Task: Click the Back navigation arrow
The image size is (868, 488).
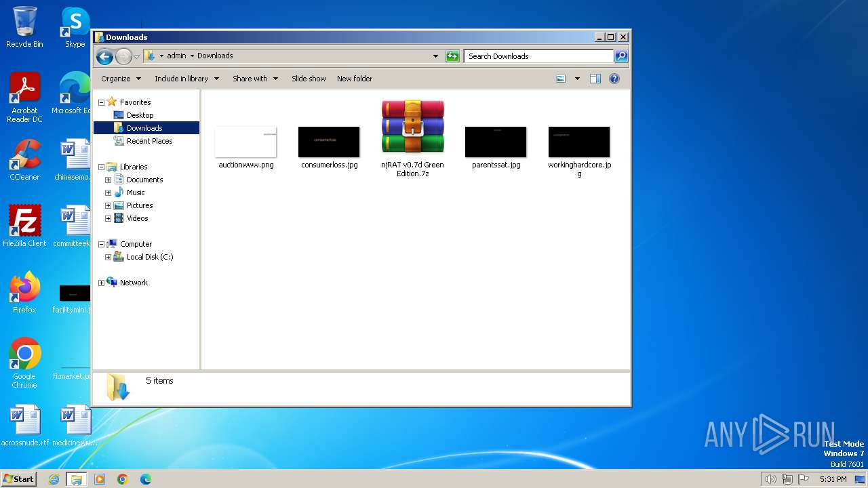Action: pos(104,56)
